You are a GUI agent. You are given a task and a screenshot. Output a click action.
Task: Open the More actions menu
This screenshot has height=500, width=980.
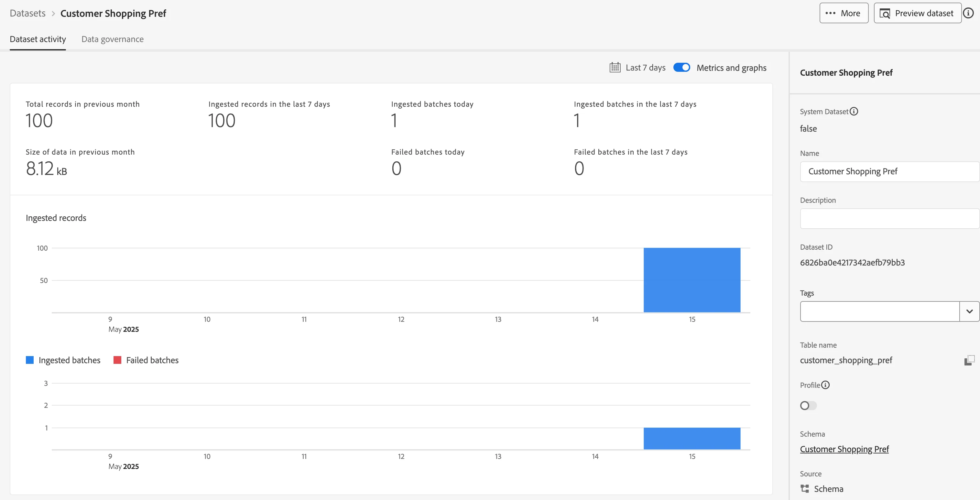tap(844, 13)
